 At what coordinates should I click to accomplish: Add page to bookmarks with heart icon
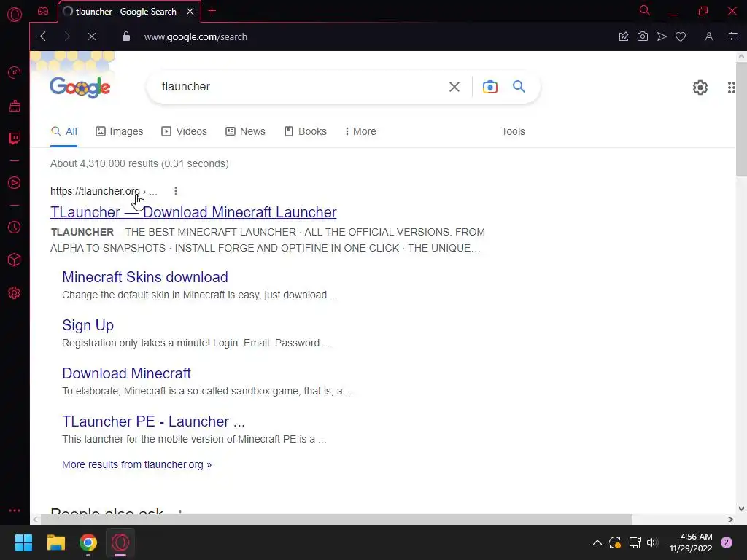coord(681,36)
